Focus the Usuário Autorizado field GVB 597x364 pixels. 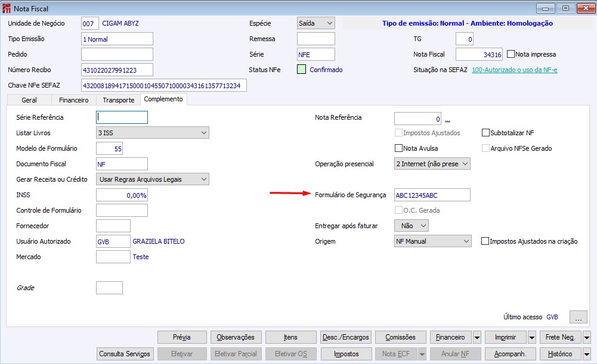point(113,241)
